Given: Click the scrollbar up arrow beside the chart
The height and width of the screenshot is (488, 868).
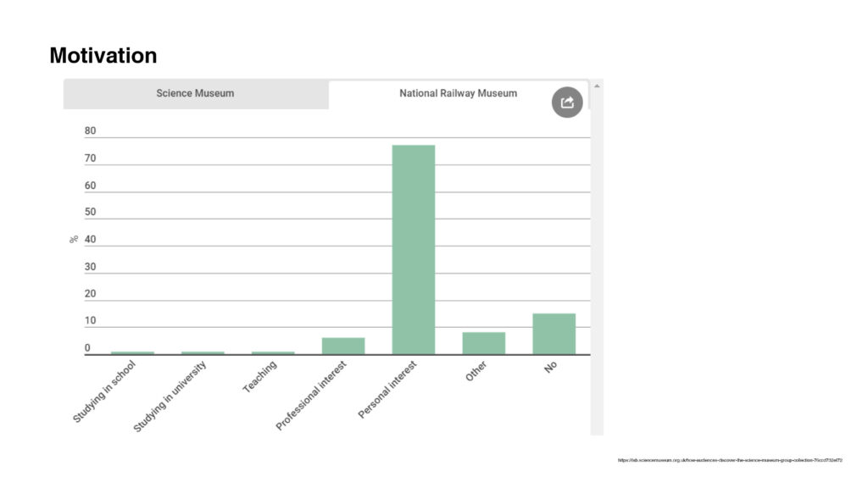Looking at the screenshot, I should [x=597, y=86].
